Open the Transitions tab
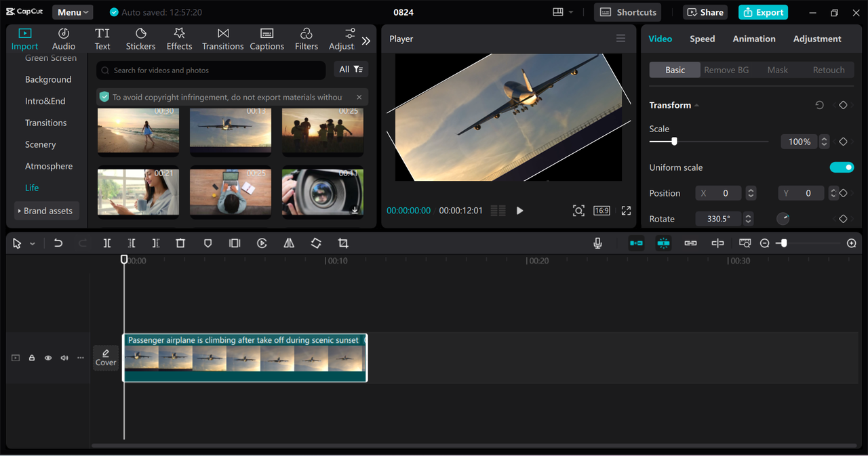868x456 pixels. click(222, 39)
